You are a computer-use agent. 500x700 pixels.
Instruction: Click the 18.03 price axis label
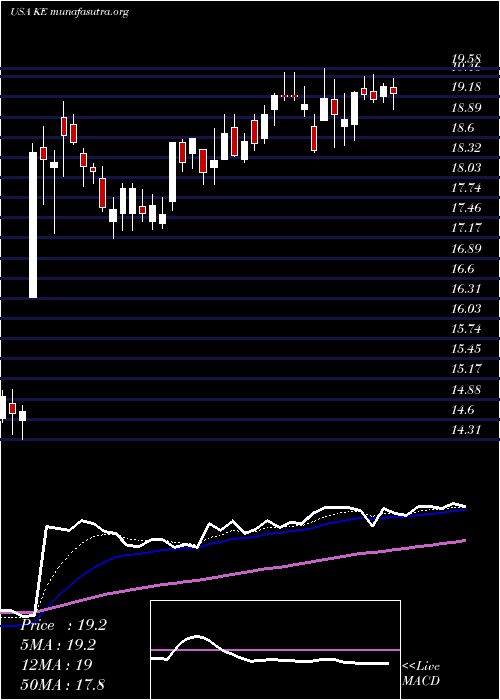click(x=466, y=167)
